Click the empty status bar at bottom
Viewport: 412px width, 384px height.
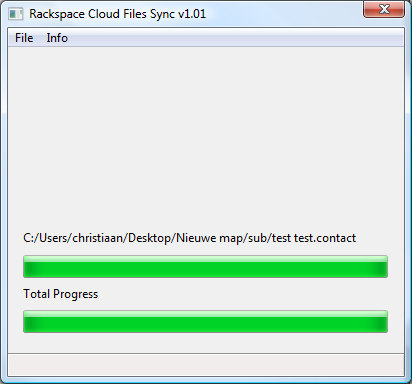click(x=206, y=365)
